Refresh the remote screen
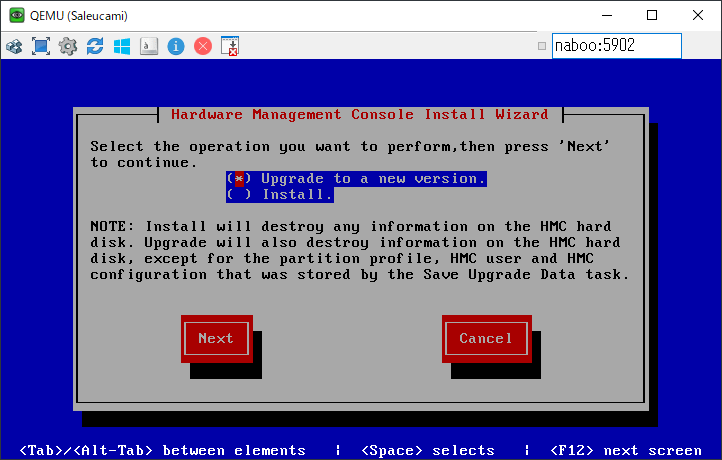This screenshot has width=722, height=460. [95, 46]
